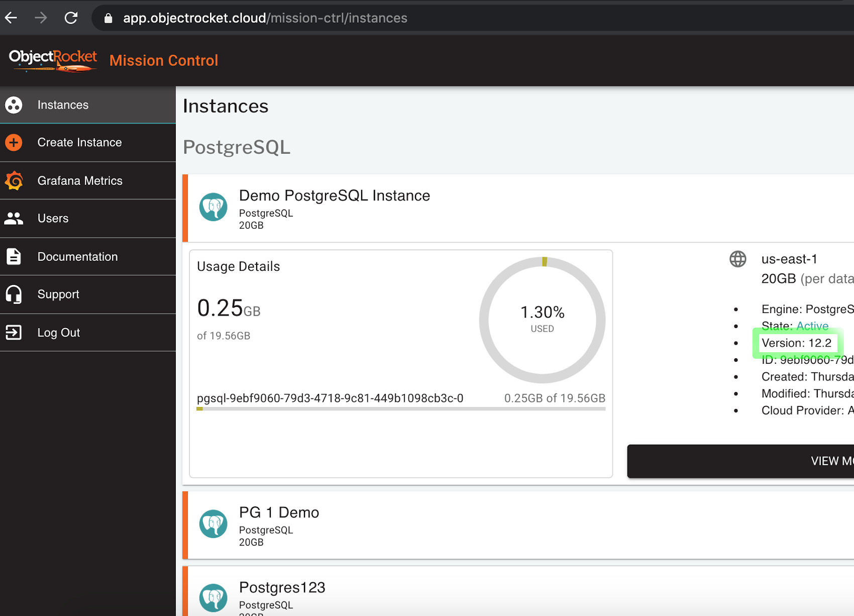Click the Instances sidebar icon

tap(14, 105)
